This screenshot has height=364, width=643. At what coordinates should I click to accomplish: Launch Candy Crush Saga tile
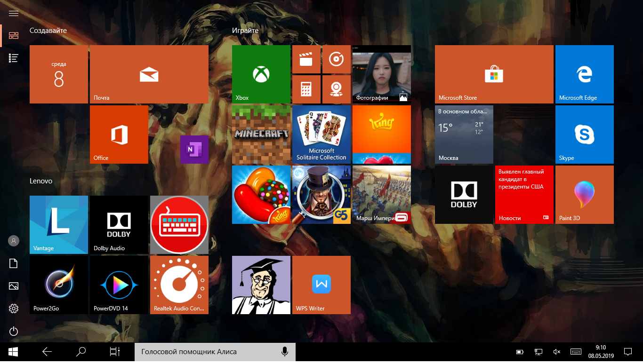click(x=261, y=195)
